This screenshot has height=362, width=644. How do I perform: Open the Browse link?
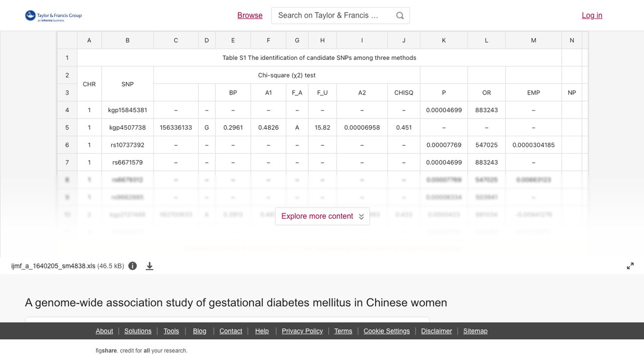pos(250,16)
